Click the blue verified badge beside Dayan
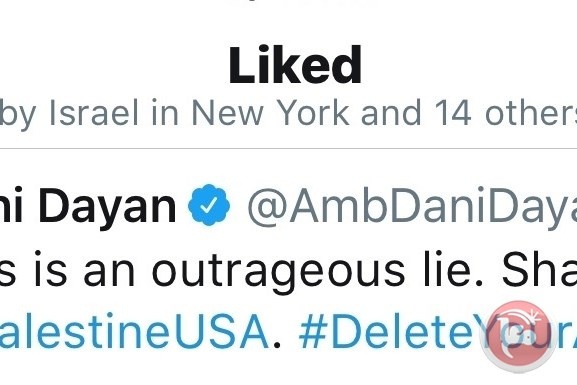Viewport: 577px width, 385px height. (209, 205)
